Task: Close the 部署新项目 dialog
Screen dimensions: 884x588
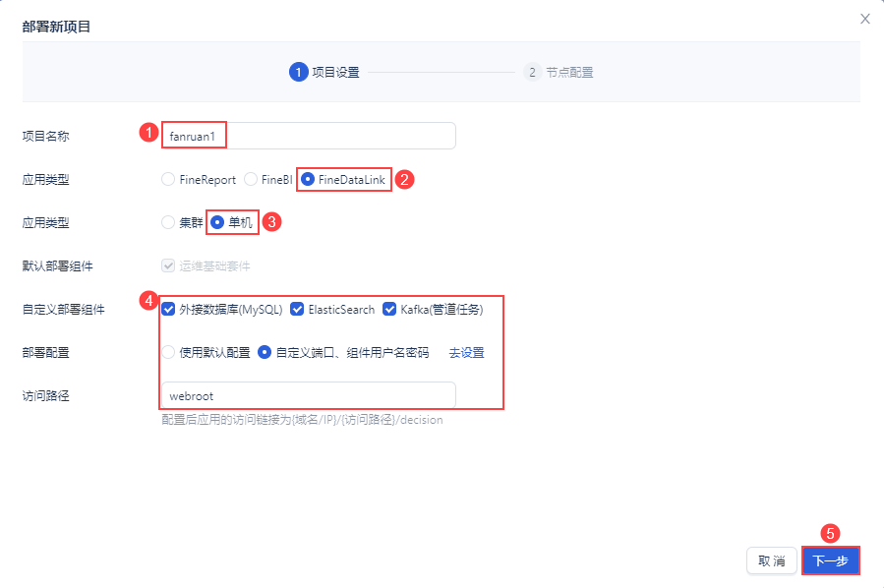Action: tap(865, 19)
